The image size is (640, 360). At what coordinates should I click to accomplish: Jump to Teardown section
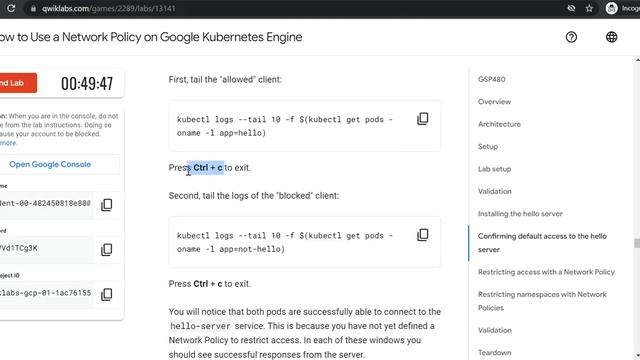point(494,353)
